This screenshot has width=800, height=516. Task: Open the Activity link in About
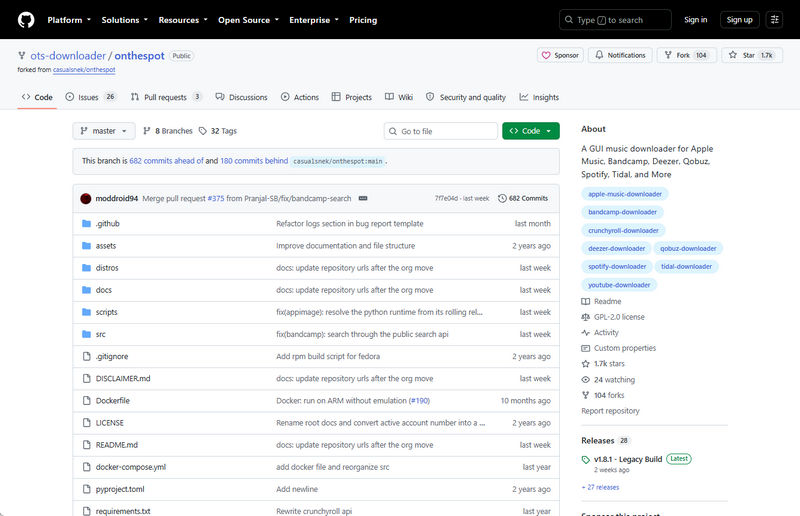[x=600, y=332]
